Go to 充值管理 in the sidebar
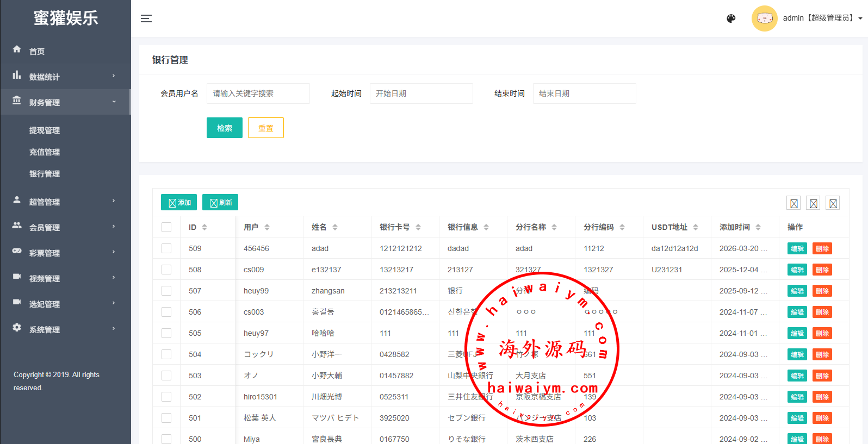 tap(45, 152)
